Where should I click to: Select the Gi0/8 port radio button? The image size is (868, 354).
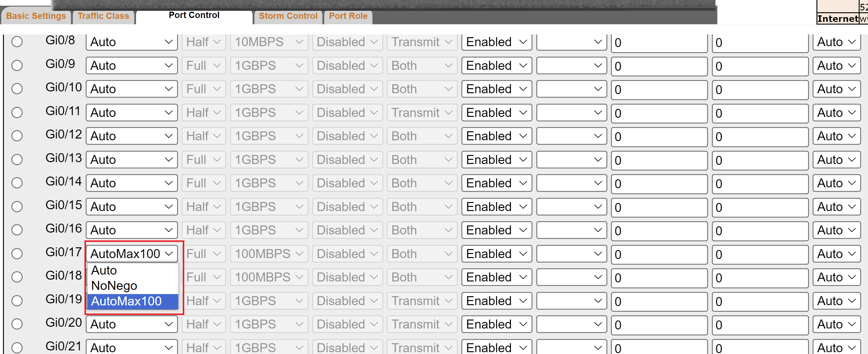coord(17,42)
